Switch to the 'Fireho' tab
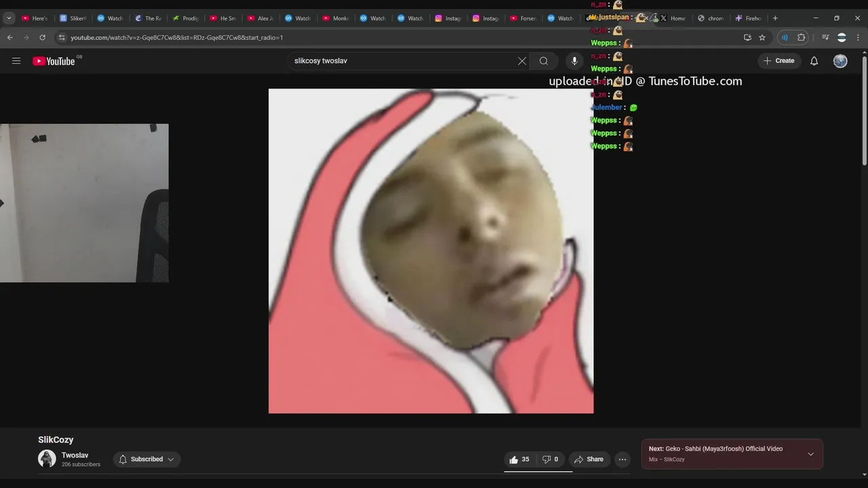 (x=749, y=18)
